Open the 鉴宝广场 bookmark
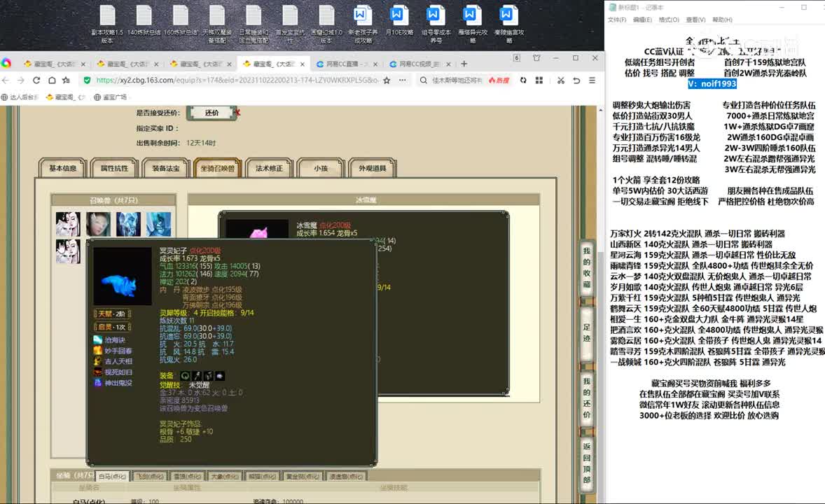 (111, 97)
